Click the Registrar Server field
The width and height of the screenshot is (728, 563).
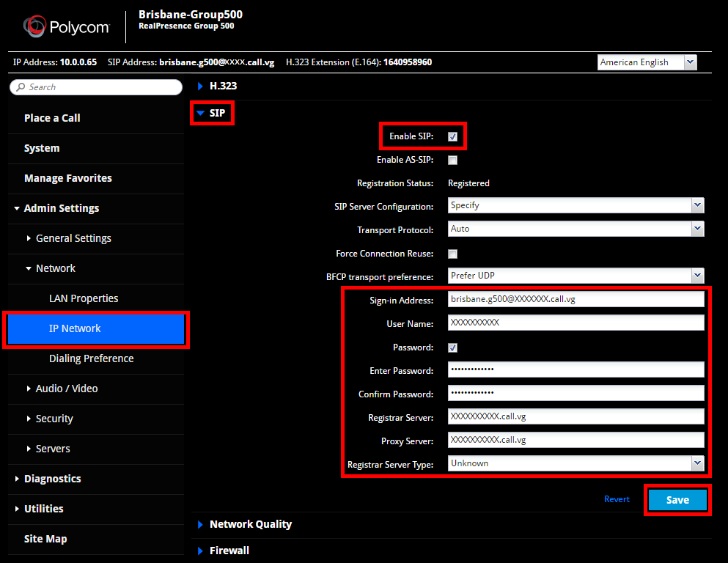[x=576, y=416]
